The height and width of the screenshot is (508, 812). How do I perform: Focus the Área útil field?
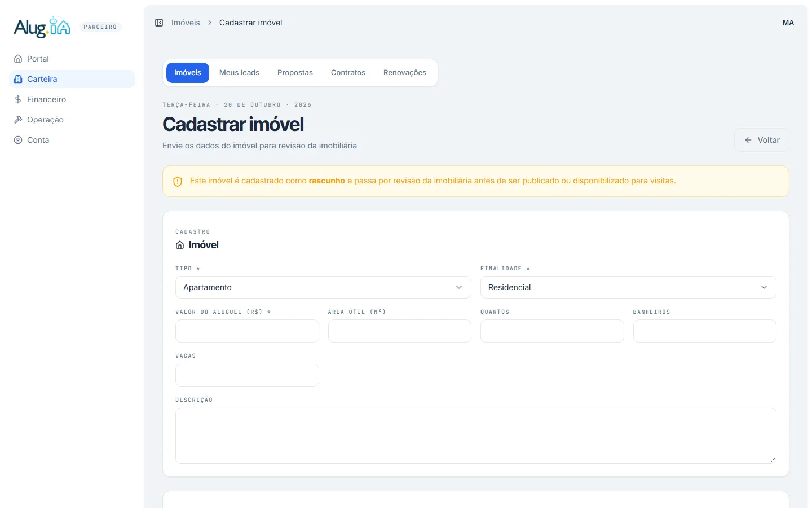pos(400,331)
